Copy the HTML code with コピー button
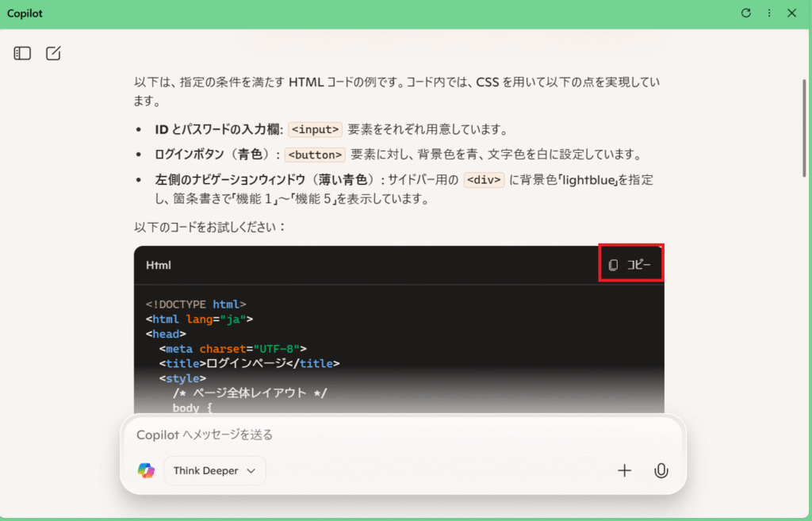The height and width of the screenshot is (521, 812). 630,265
